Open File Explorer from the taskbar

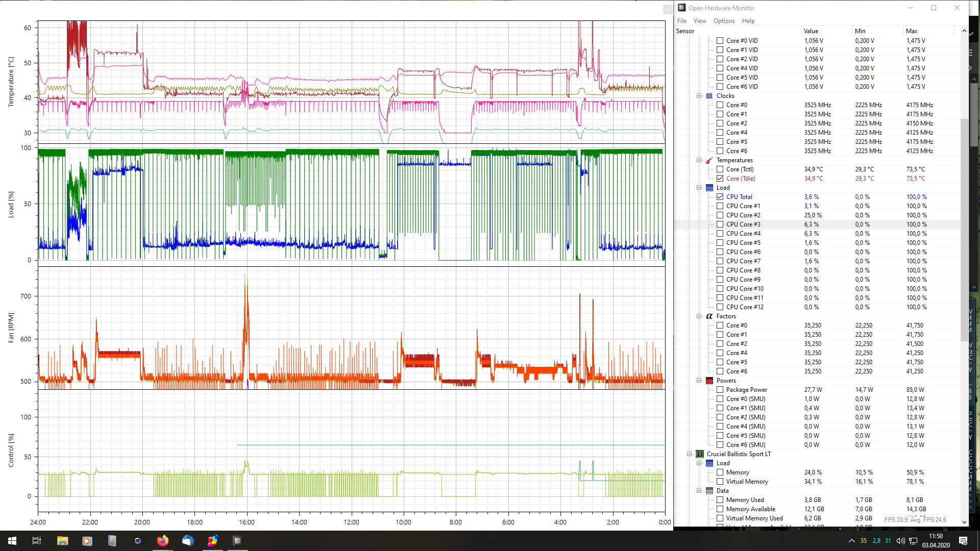tap(62, 541)
